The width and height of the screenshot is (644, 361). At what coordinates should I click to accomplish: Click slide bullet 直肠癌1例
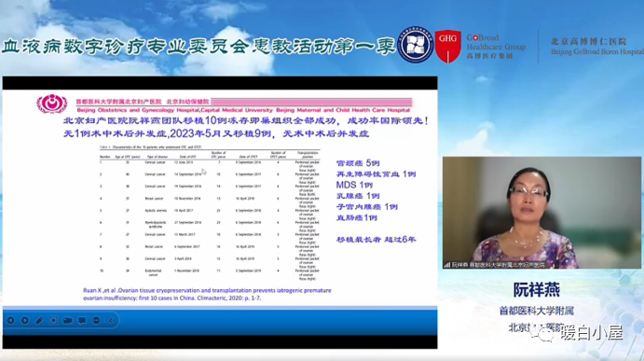(x=357, y=218)
